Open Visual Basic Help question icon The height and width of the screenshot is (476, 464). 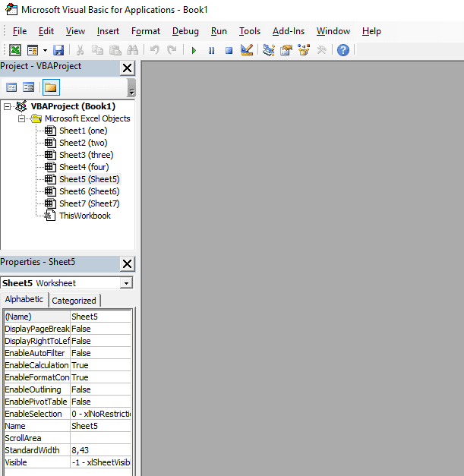(x=343, y=50)
